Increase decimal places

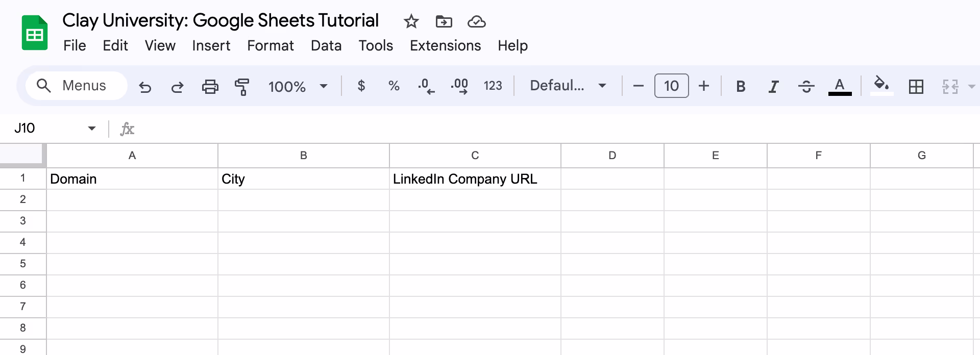(459, 86)
